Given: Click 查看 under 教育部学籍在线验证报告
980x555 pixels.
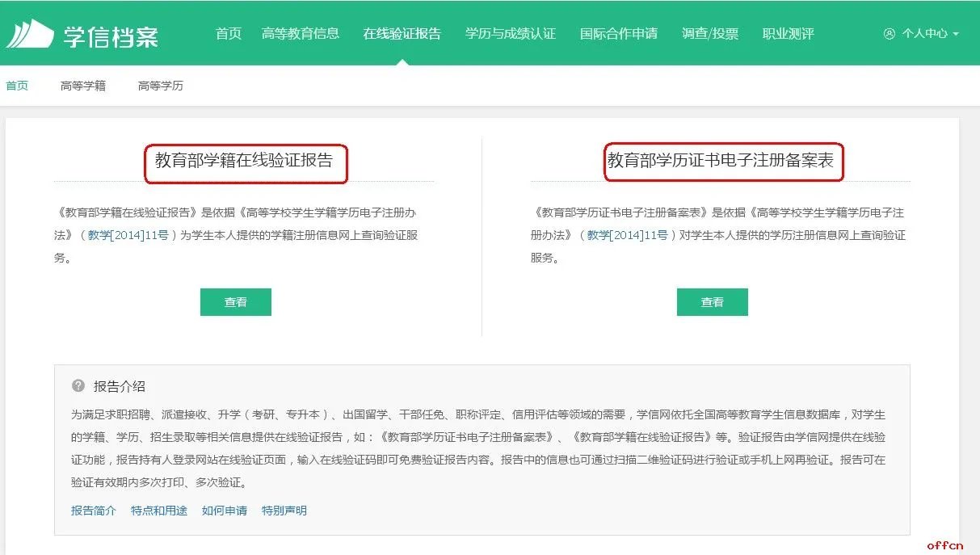Looking at the screenshot, I should [x=236, y=301].
